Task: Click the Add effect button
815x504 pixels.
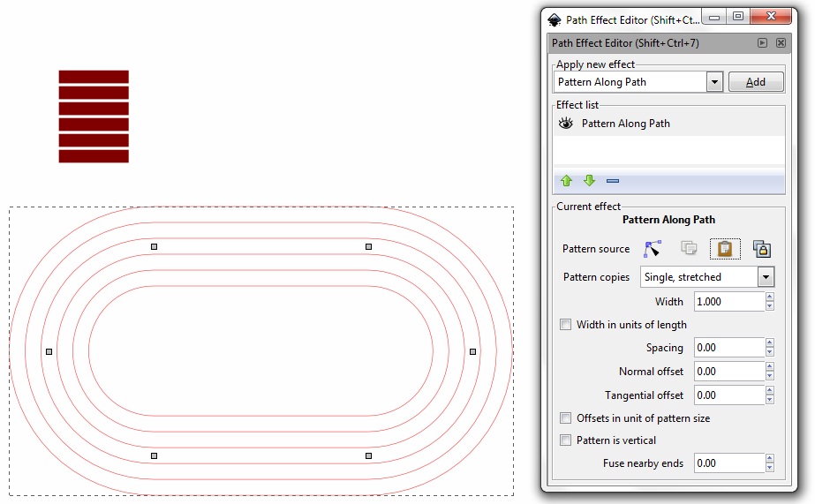Action: pyautogui.click(x=756, y=82)
